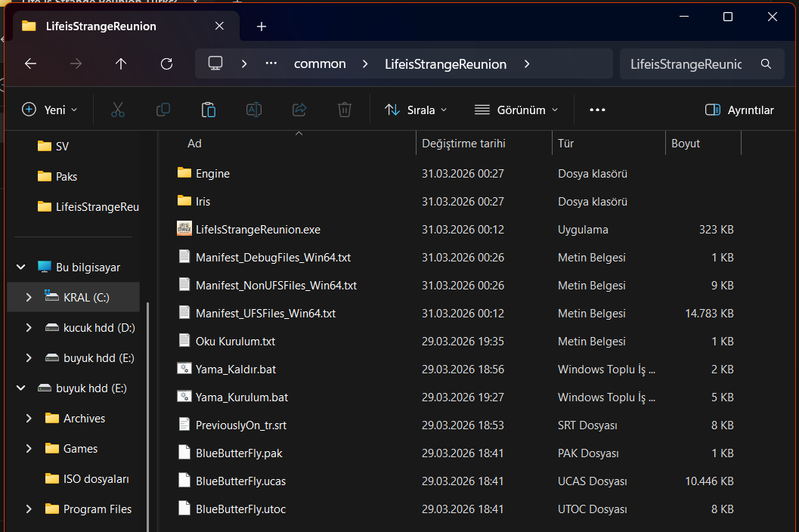This screenshot has width=799, height=532.
Task: Refresh the current folder view
Action: click(x=166, y=63)
